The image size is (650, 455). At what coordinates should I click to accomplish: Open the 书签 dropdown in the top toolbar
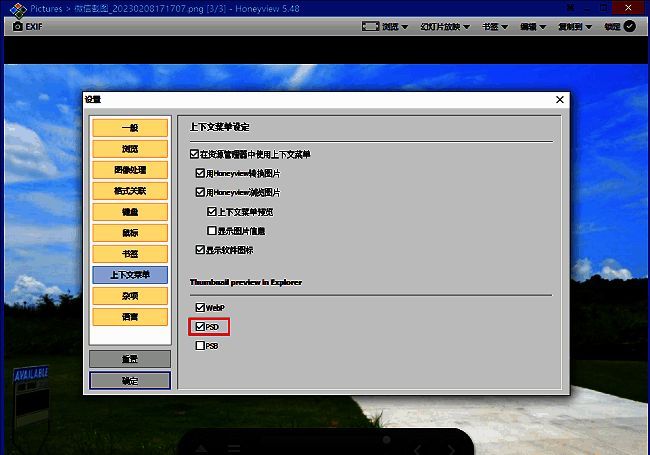[495, 27]
